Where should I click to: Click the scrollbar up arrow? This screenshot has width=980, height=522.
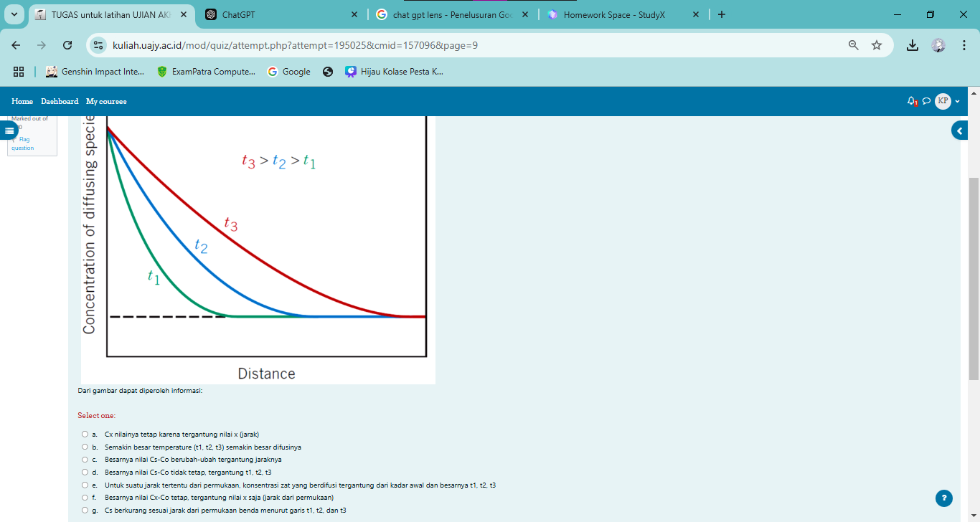tap(974, 92)
